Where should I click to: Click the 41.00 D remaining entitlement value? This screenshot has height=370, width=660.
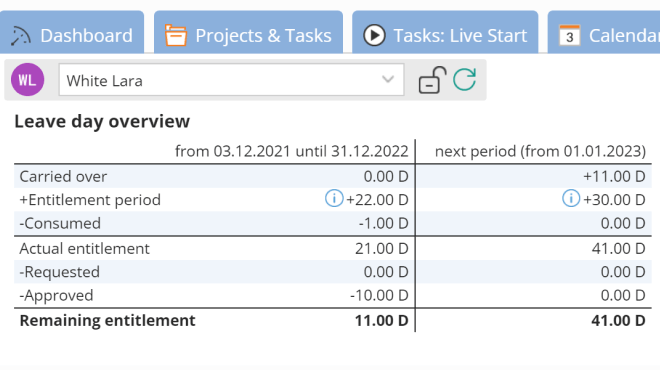coord(618,321)
